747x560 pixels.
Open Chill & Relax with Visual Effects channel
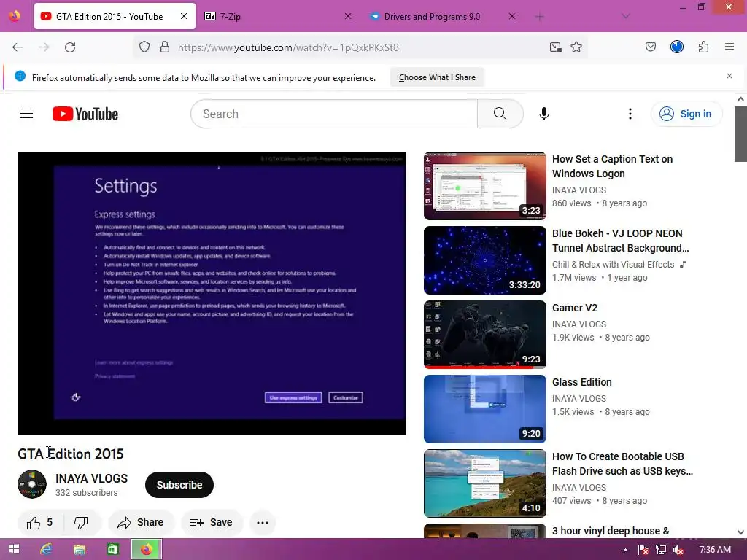click(x=613, y=265)
